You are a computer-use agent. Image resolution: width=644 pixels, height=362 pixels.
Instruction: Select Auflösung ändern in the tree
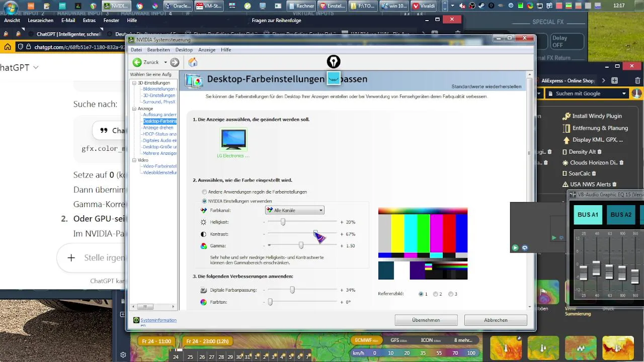159,115
